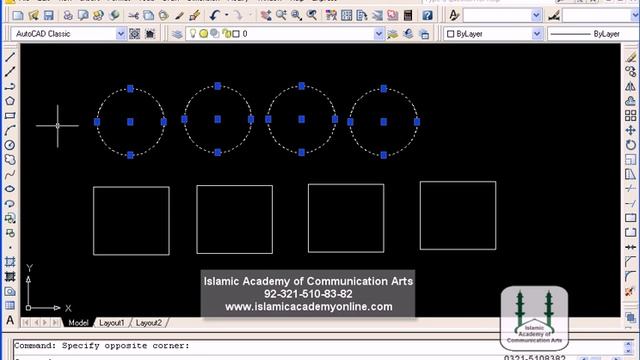Toggle the lock icon for layer 0
Image resolution: width=640 pixels, height=360 pixels.
(227, 34)
